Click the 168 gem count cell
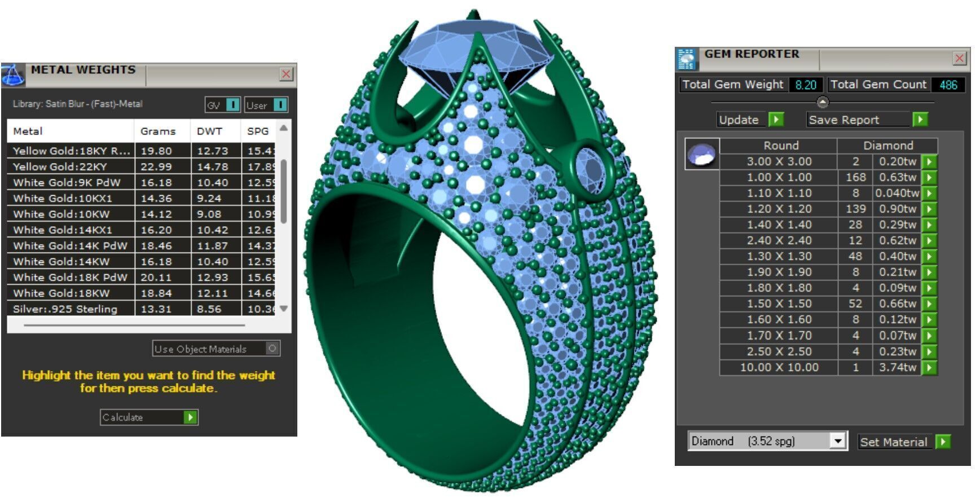The image size is (980, 502). point(855,178)
